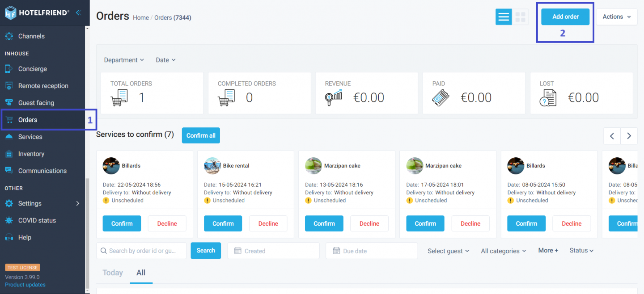Decline the Bike rental order
The width and height of the screenshot is (644, 294).
(x=268, y=223)
